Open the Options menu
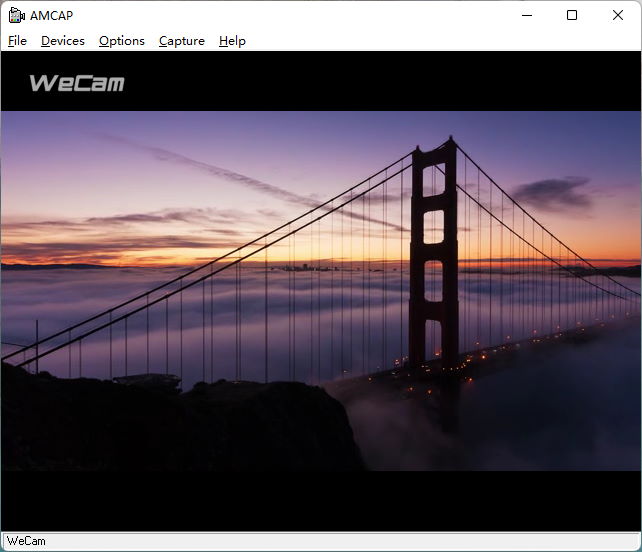 121,41
